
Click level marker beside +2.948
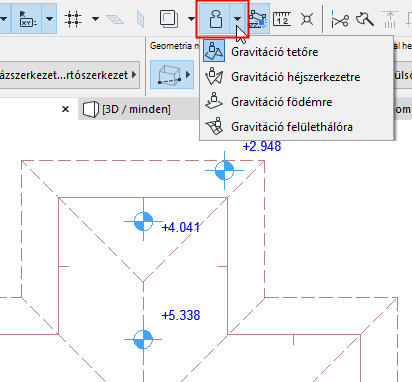pos(224,170)
